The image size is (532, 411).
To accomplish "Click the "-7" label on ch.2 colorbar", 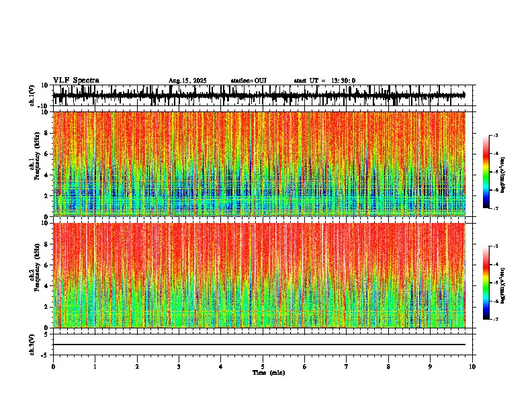I will pos(496,319).
